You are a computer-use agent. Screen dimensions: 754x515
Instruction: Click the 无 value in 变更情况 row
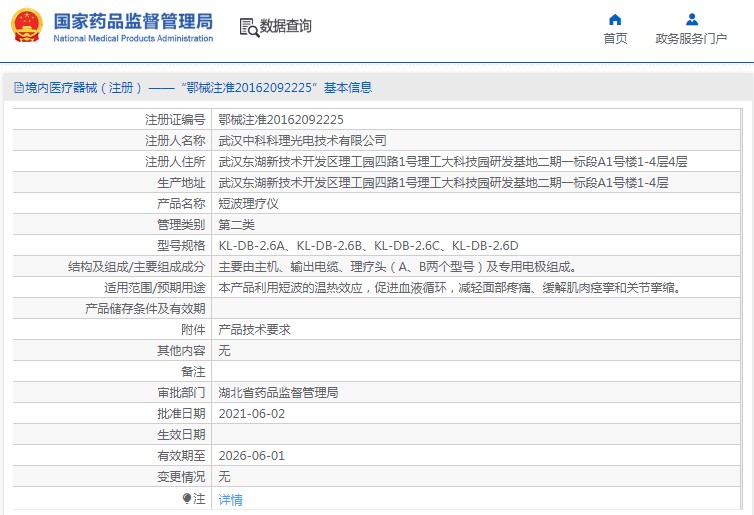224,477
